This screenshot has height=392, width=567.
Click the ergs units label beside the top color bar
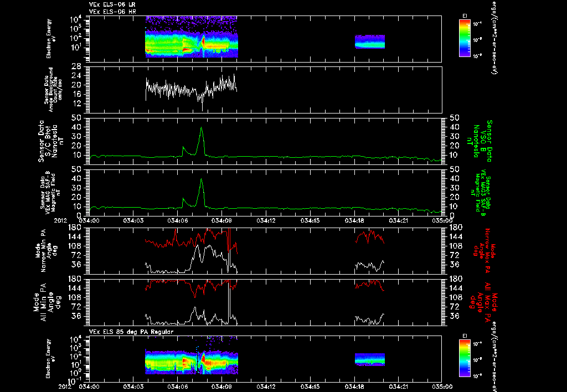point(494,38)
